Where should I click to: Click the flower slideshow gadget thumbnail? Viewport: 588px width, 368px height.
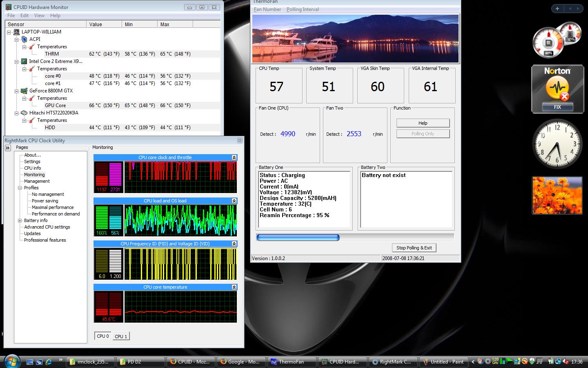point(557,195)
